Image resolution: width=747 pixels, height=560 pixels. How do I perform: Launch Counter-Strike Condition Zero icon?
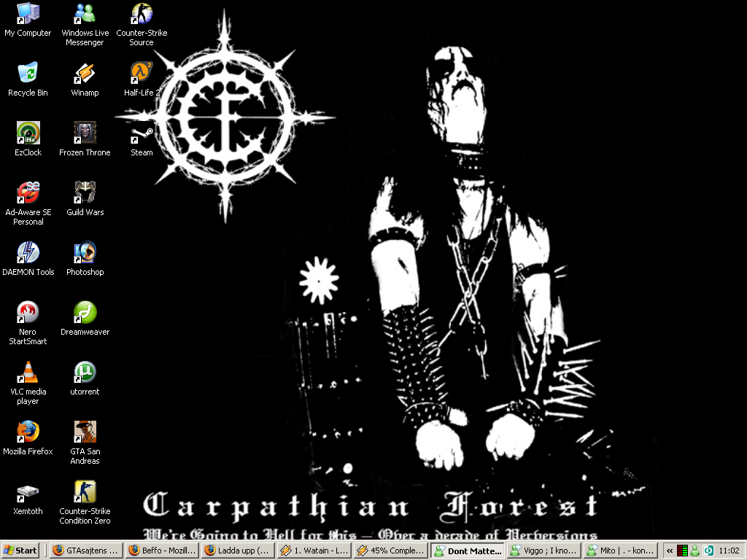pos(85,502)
